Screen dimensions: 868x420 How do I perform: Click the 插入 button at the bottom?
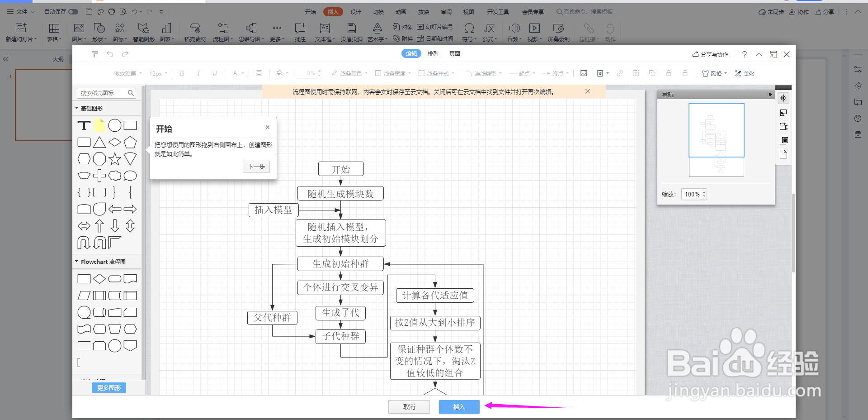[459, 407]
